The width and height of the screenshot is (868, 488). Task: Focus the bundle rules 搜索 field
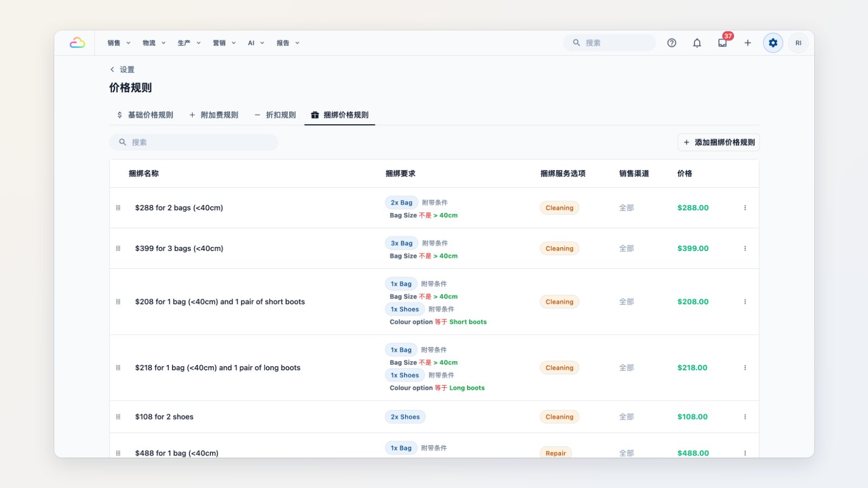click(194, 142)
